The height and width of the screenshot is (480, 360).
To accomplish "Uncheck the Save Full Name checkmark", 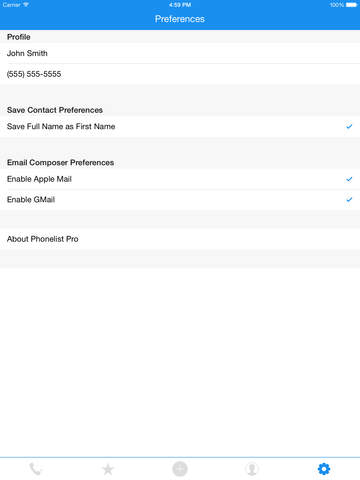I will 349,126.
